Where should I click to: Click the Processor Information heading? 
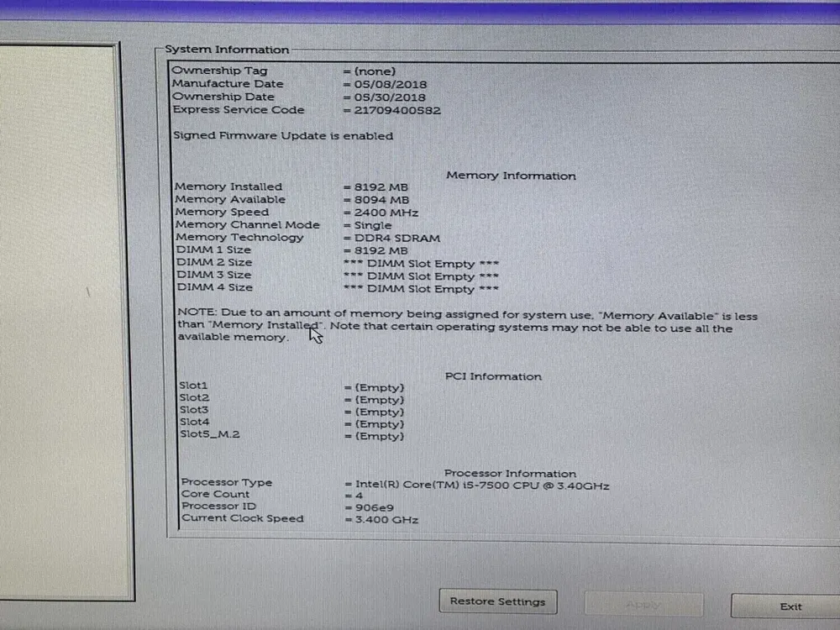pyautogui.click(x=510, y=473)
